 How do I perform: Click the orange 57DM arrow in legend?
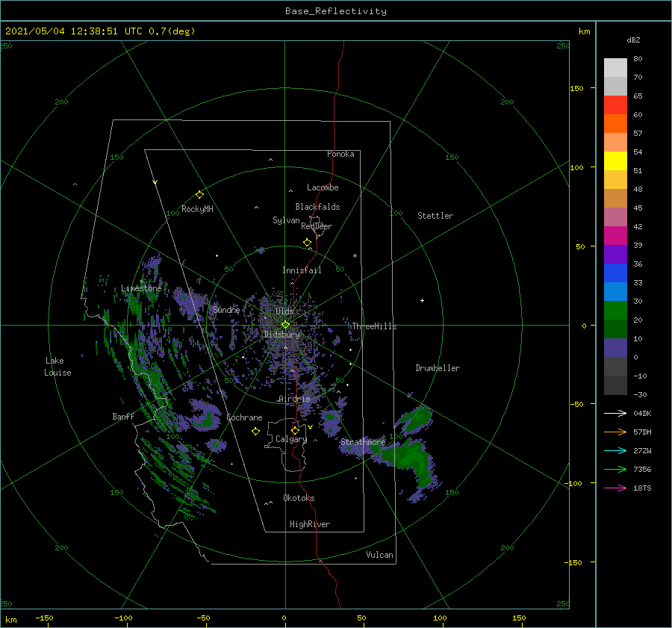click(615, 432)
